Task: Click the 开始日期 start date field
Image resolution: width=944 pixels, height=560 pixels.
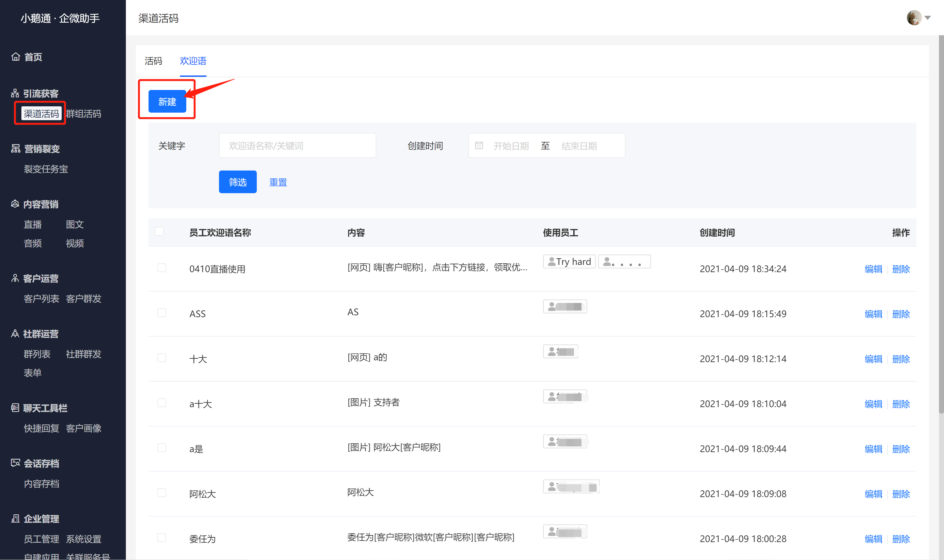Action: [x=511, y=146]
